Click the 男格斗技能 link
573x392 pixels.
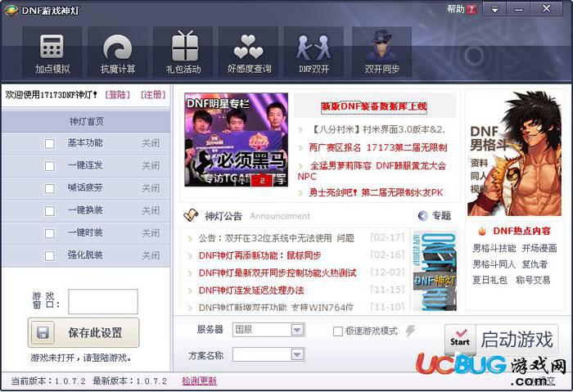tap(494, 249)
